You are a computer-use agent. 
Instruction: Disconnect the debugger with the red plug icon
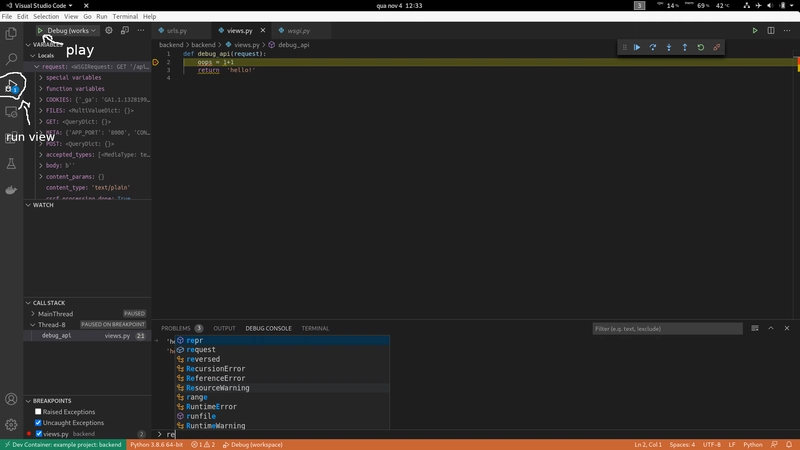pyautogui.click(x=717, y=47)
